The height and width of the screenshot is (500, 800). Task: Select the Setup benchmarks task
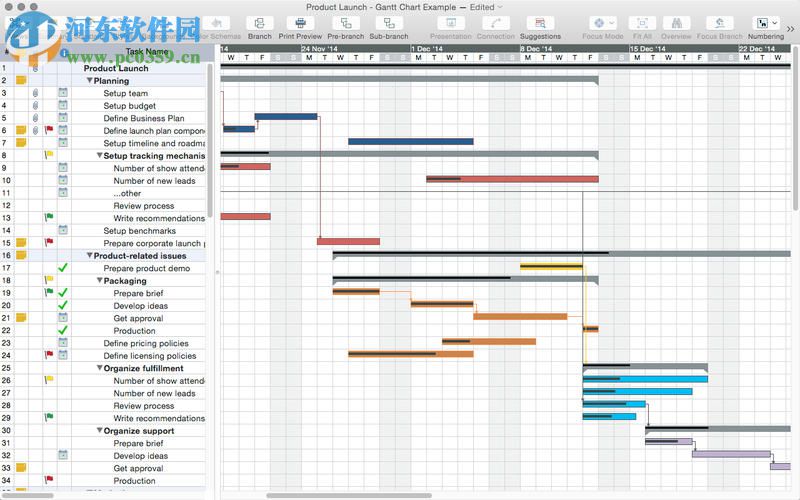coord(139,231)
